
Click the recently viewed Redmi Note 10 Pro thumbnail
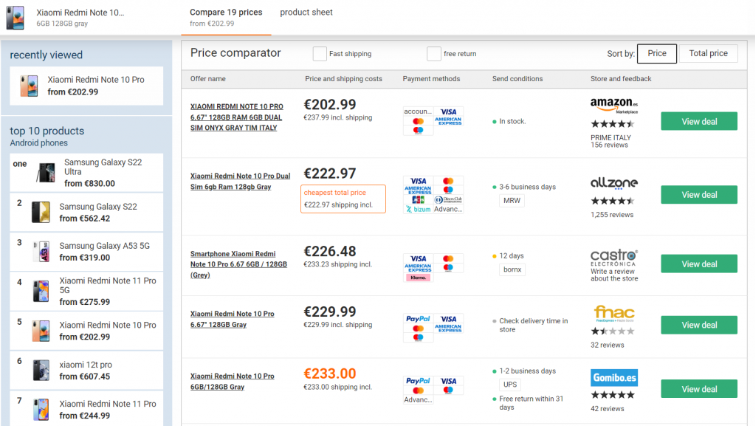[29, 86]
